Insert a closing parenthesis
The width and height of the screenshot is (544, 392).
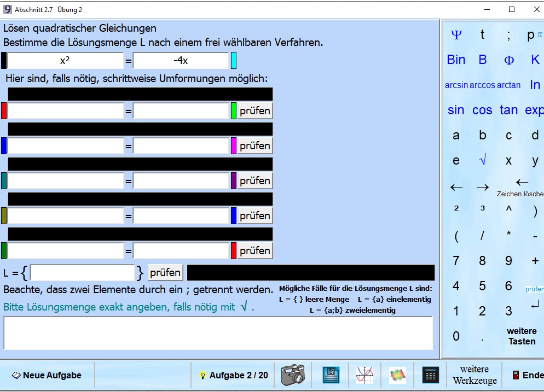pos(535,211)
